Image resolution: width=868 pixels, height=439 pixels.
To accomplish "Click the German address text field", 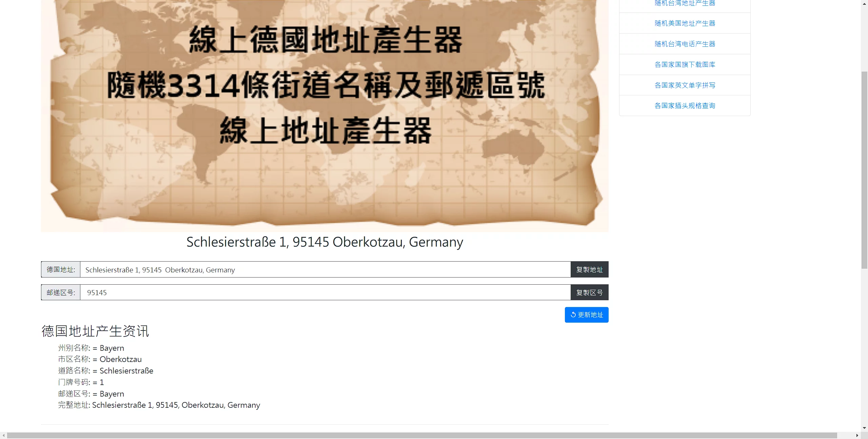I will [325, 270].
